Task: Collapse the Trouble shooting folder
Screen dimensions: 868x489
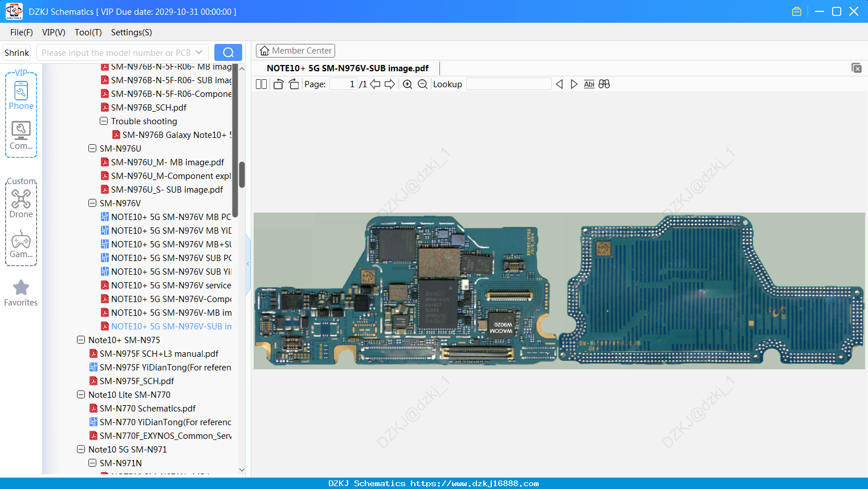Action: tap(104, 121)
